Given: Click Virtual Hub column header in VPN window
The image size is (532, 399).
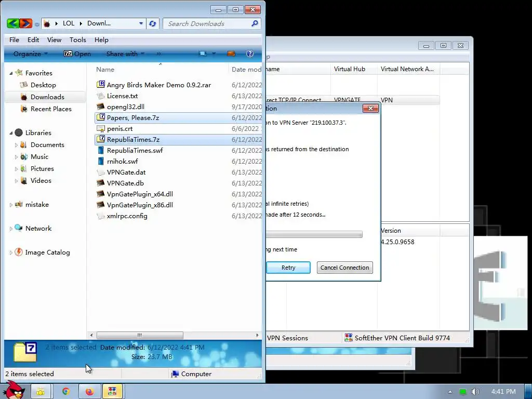Looking at the screenshot, I should point(353,69).
